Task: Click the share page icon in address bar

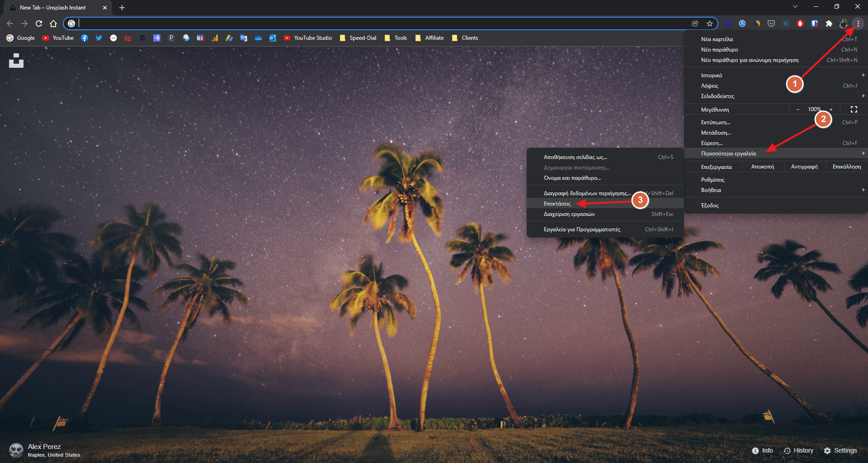Action: tap(695, 23)
